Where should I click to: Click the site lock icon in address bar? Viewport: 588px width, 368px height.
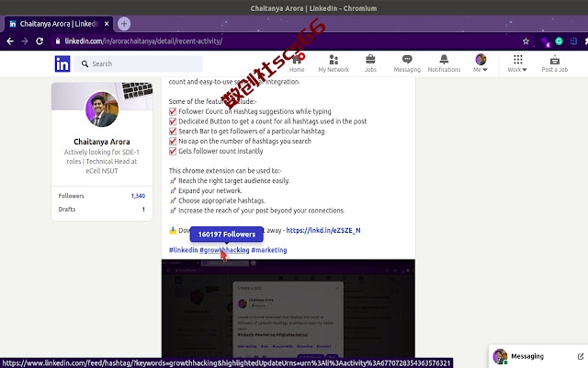point(58,41)
